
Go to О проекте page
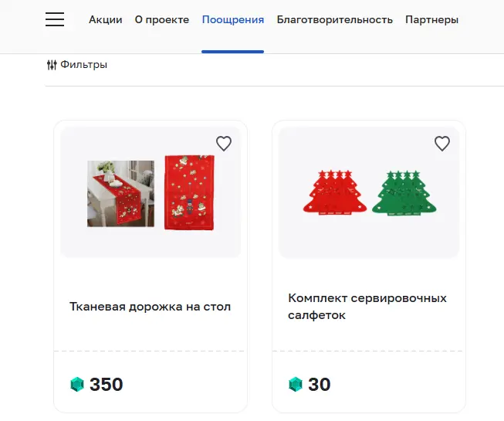pos(162,19)
